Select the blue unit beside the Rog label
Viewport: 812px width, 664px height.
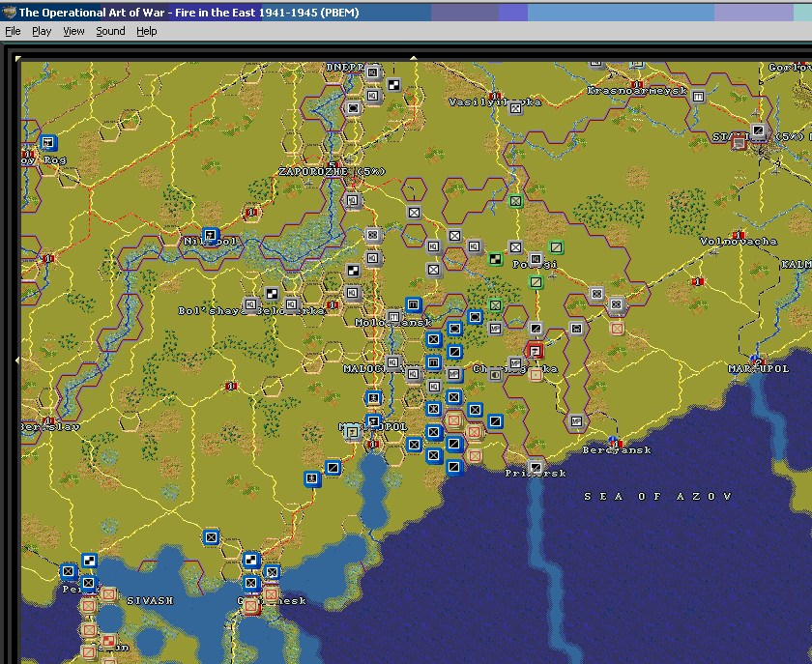(47, 142)
